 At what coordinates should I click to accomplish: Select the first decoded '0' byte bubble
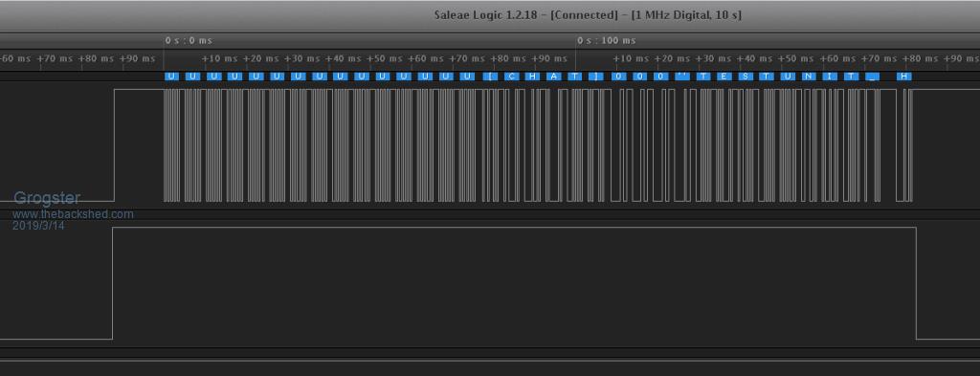point(618,77)
